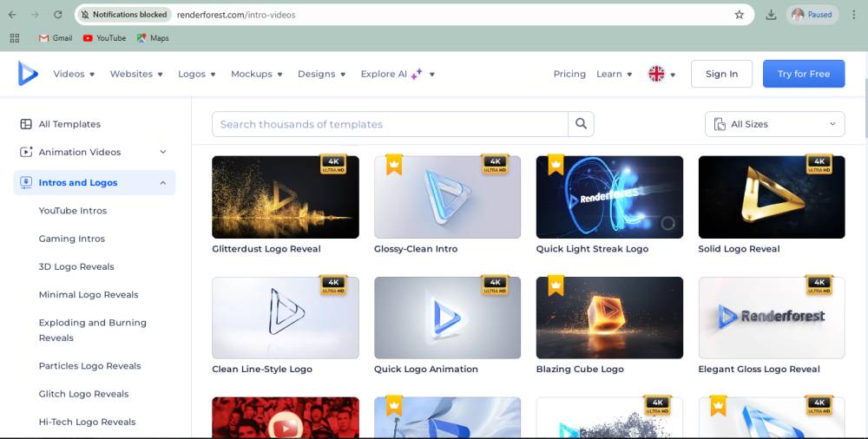Click the browser back arrow
Image resolution: width=868 pixels, height=439 pixels.
tap(12, 15)
